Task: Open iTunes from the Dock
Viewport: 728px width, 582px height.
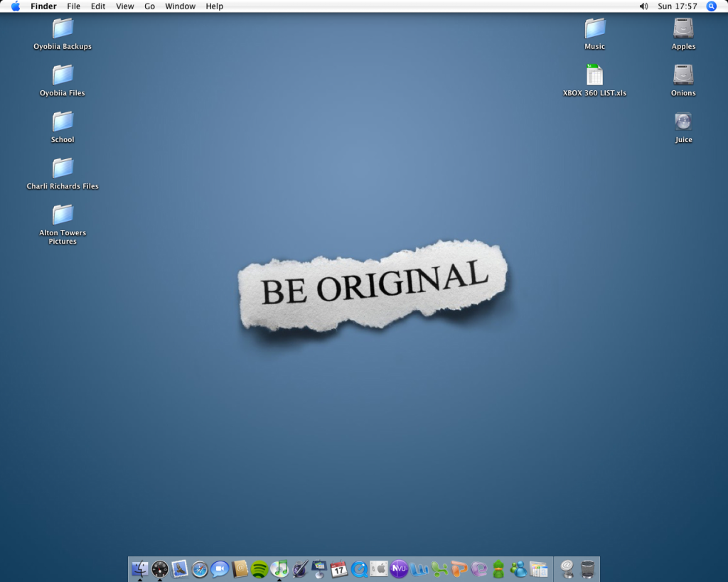Action: [279, 568]
